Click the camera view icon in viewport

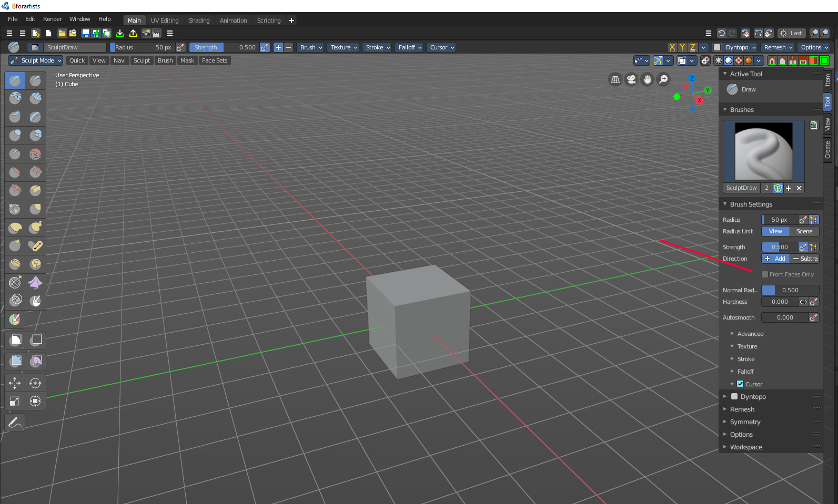[x=631, y=79]
